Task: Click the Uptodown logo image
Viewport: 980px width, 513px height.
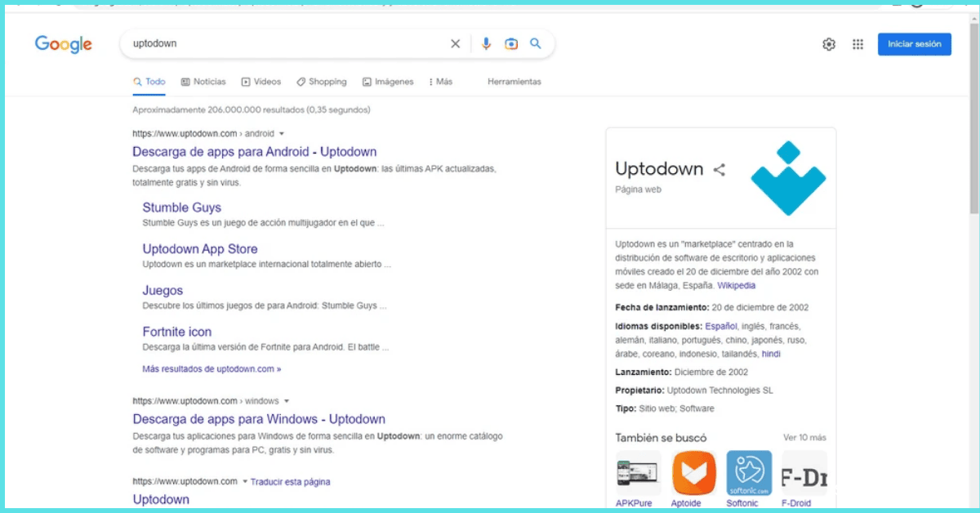Action: click(x=788, y=178)
